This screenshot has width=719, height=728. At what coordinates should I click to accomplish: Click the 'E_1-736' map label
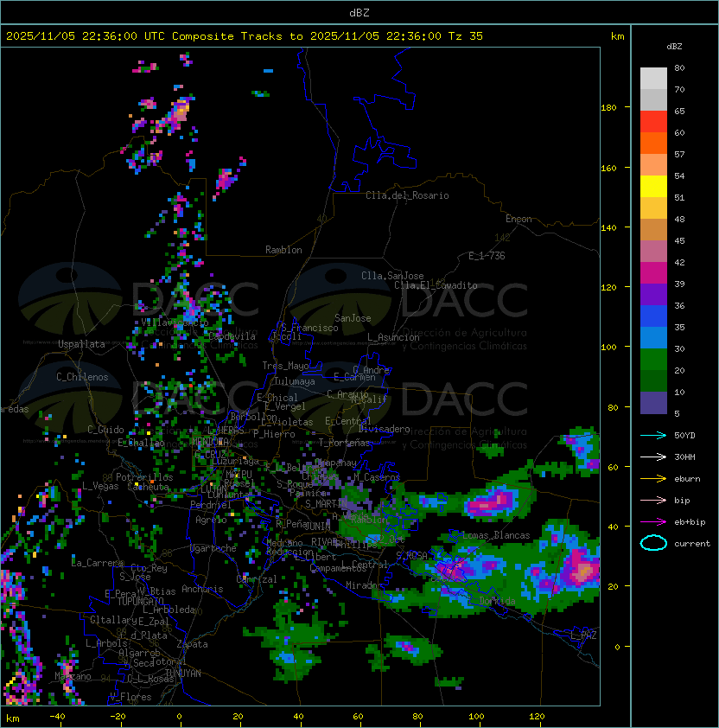487,256
